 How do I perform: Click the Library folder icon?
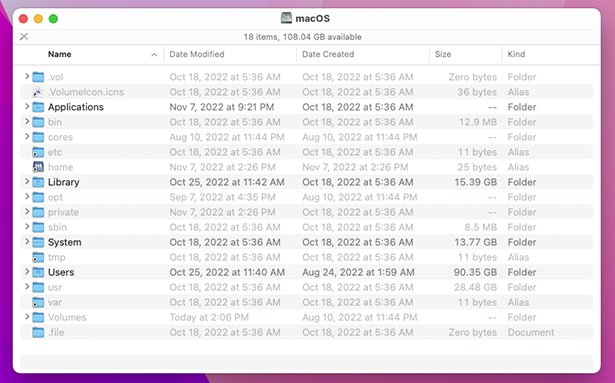tap(38, 182)
